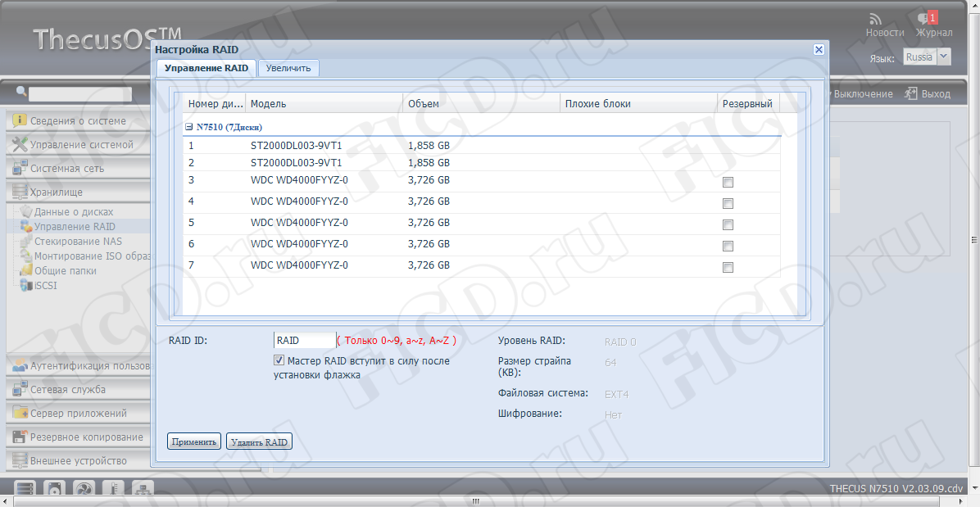Image resolution: width=980 pixels, height=507 pixels.
Task: Close the Настройка RAID dialog
Action: [x=819, y=50]
